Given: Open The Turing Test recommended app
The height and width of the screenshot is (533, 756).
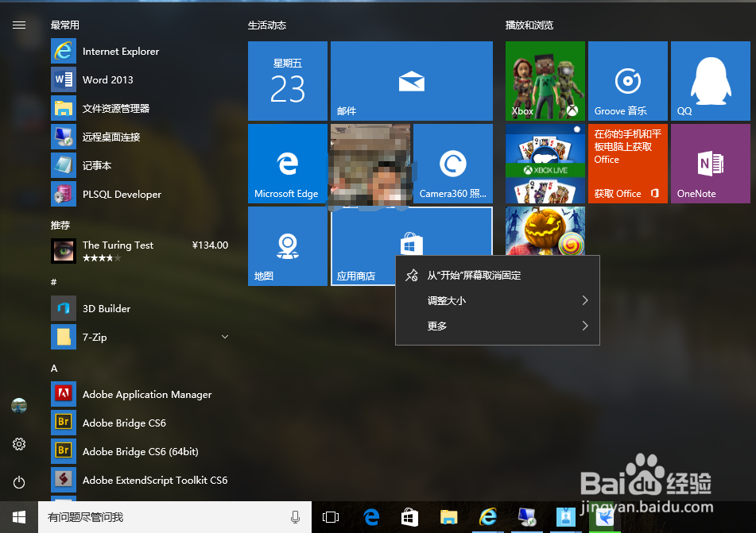Looking at the screenshot, I should click(x=139, y=251).
